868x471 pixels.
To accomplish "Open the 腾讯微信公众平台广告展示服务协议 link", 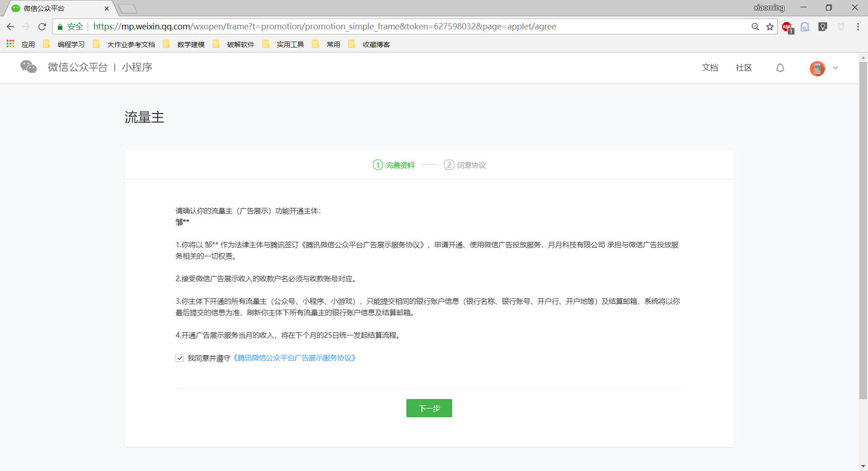I will [294, 358].
